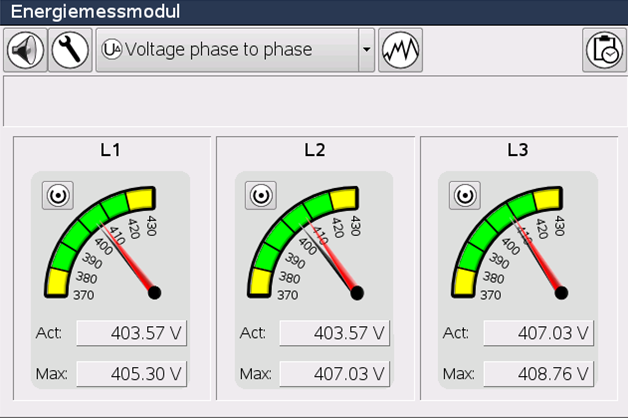Select the L3 Max field 408.76 V
628x418 pixels.
click(x=539, y=374)
